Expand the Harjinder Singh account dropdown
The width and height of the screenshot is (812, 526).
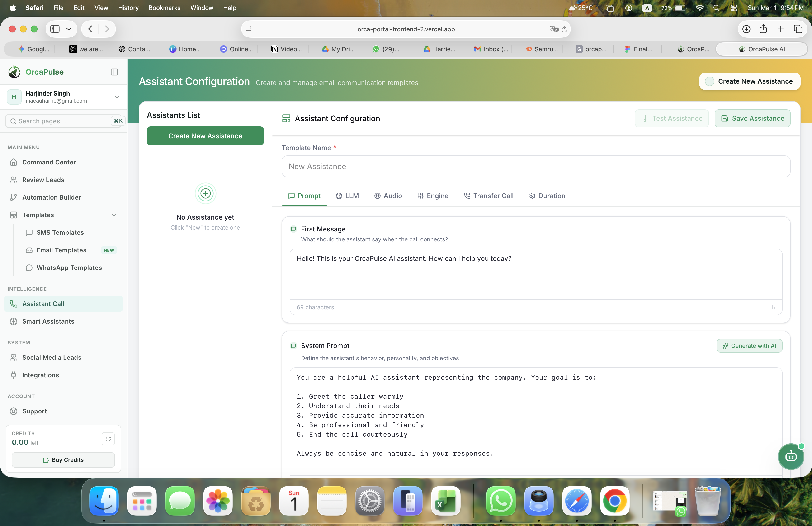[x=117, y=97]
